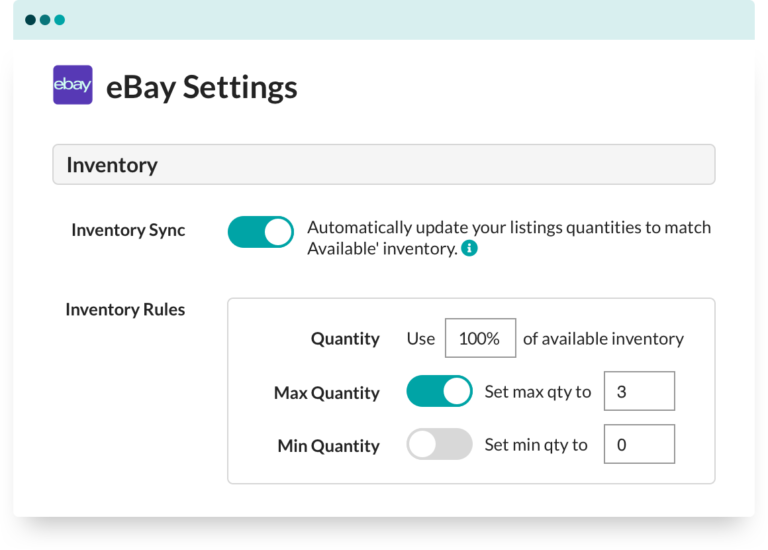Click the Inventory Rules label

click(x=125, y=309)
